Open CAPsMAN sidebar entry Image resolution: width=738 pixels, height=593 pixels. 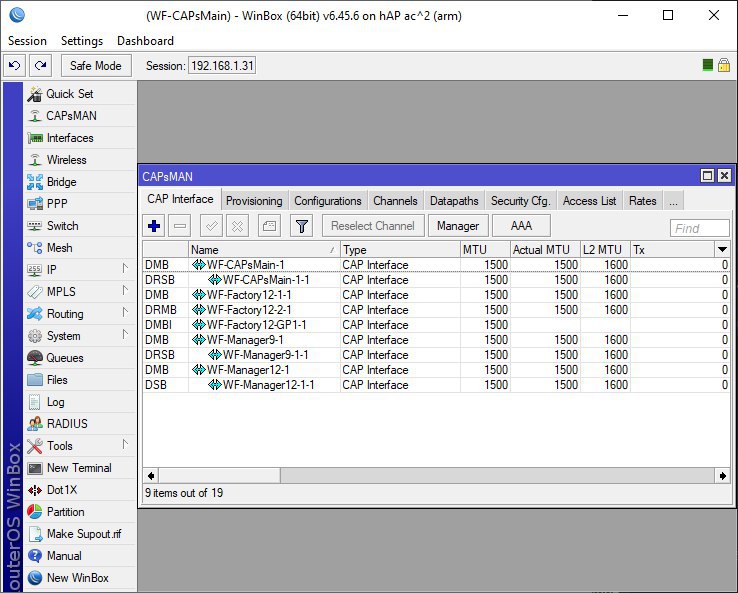(x=79, y=116)
